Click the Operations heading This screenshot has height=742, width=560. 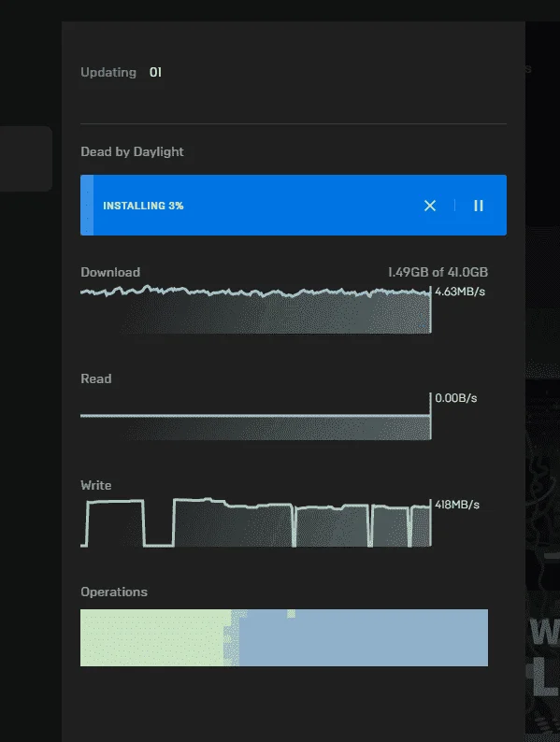coord(114,592)
